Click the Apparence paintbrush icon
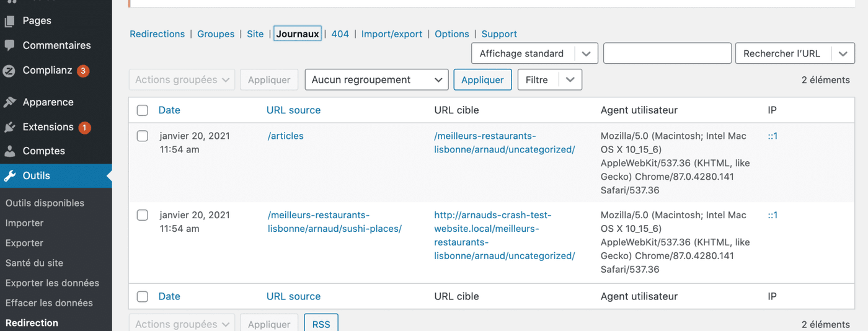Screen dimensions: 868x331 tap(9, 102)
